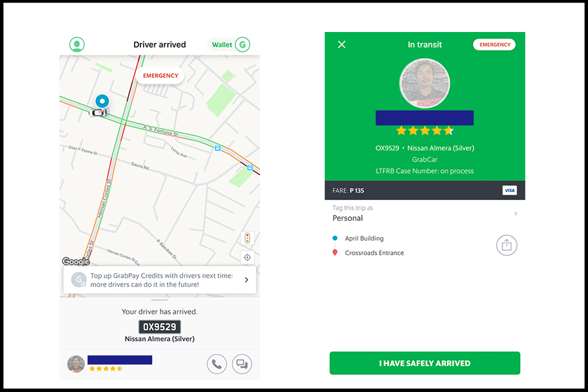The width and height of the screenshot is (588, 392).
Task: Expand the Tag this trip as Personal row
Action: (425, 214)
